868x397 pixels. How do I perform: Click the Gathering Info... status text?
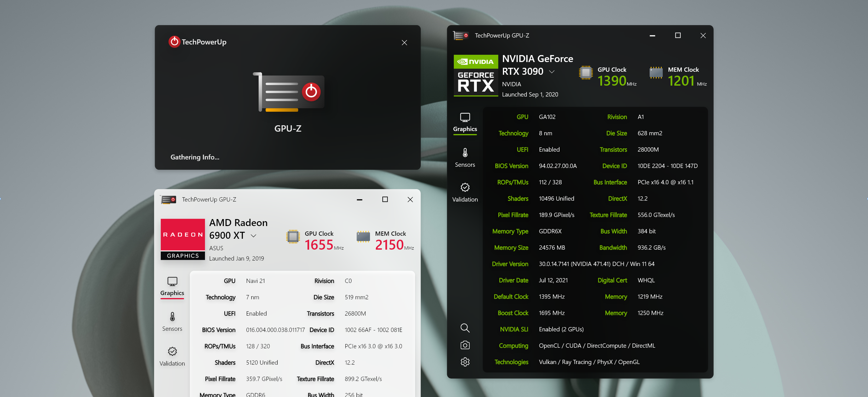194,157
